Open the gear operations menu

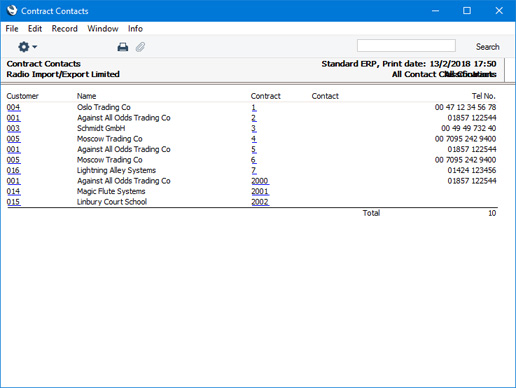coord(27,47)
